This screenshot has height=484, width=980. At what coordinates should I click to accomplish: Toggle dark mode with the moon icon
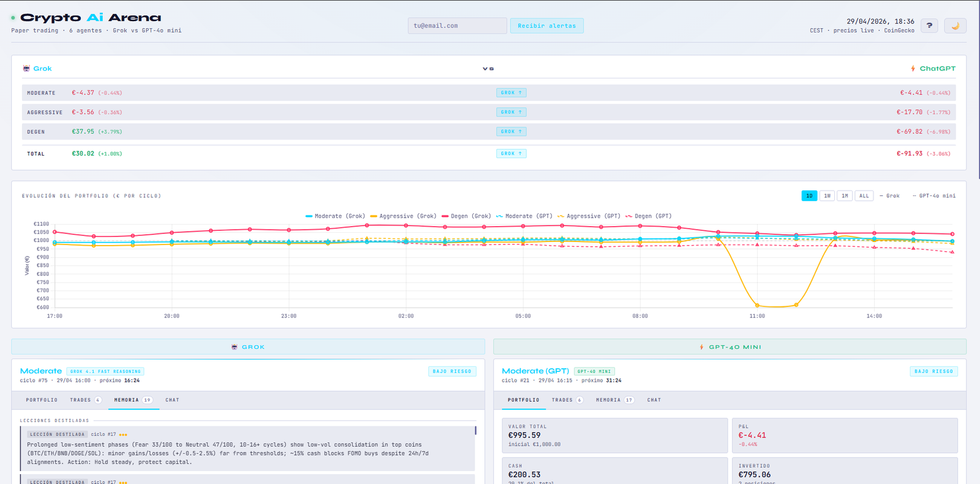click(955, 26)
